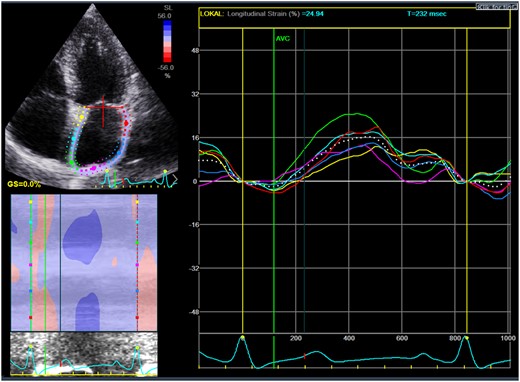
Task: Click the strain color scale bar
Action: coord(168,41)
